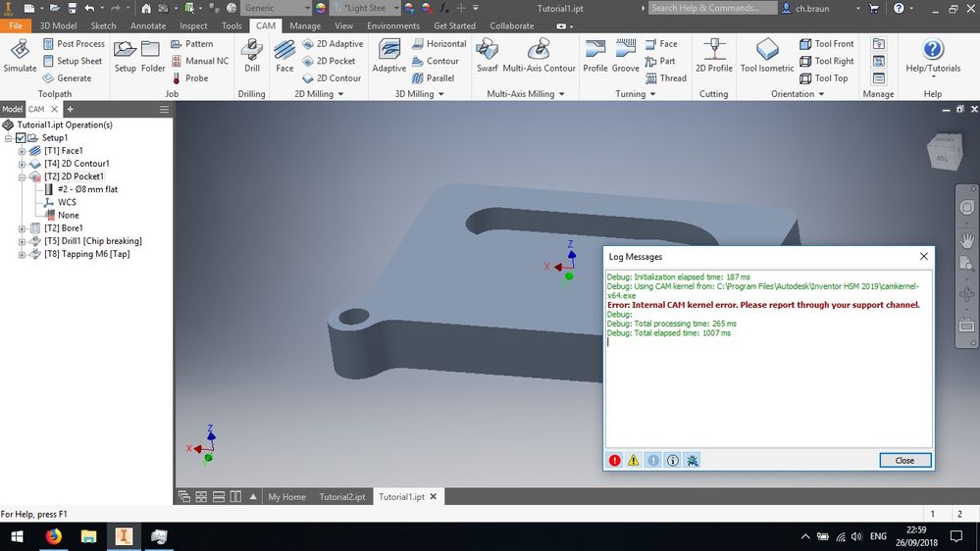
Task: Run the Simulate toolpath tool
Action: [20, 56]
